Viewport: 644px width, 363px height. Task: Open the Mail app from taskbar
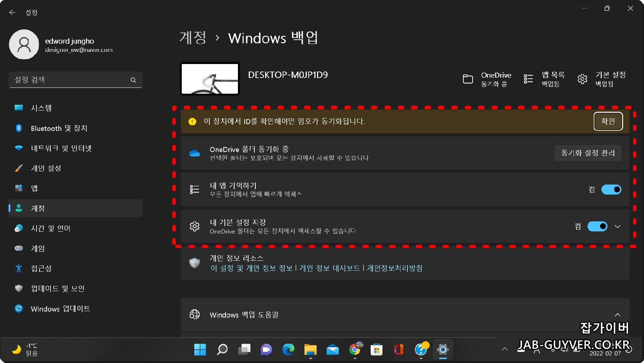click(x=333, y=349)
